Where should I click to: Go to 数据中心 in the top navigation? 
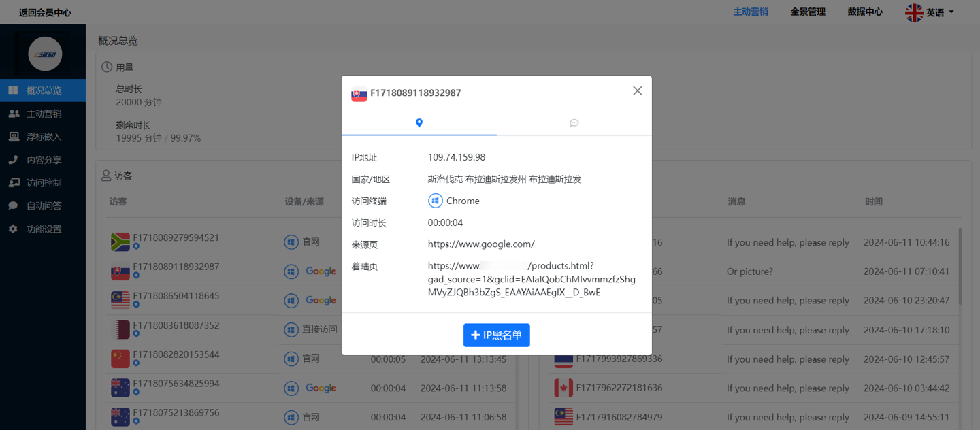coord(865,12)
